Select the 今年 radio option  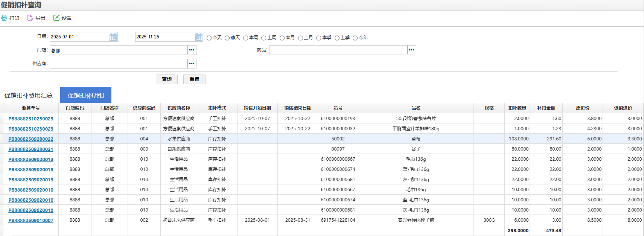[355, 38]
